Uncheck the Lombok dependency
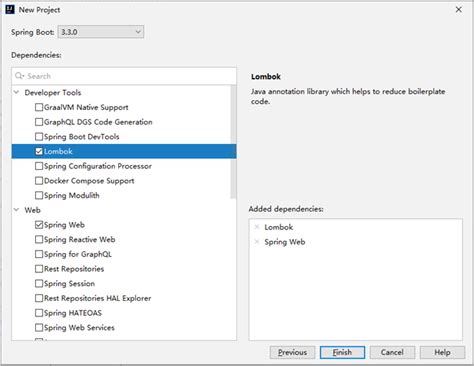This screenshot has height=366, width=474. 39,151
